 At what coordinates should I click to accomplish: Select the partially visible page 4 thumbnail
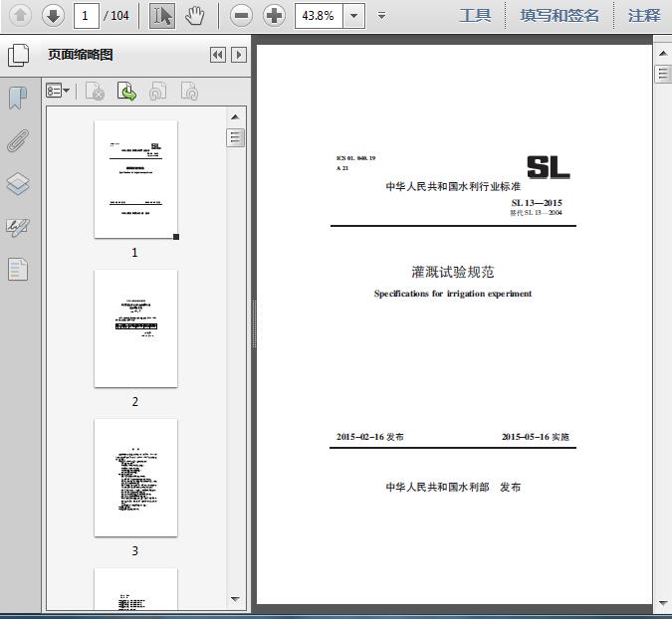(135, 589)
